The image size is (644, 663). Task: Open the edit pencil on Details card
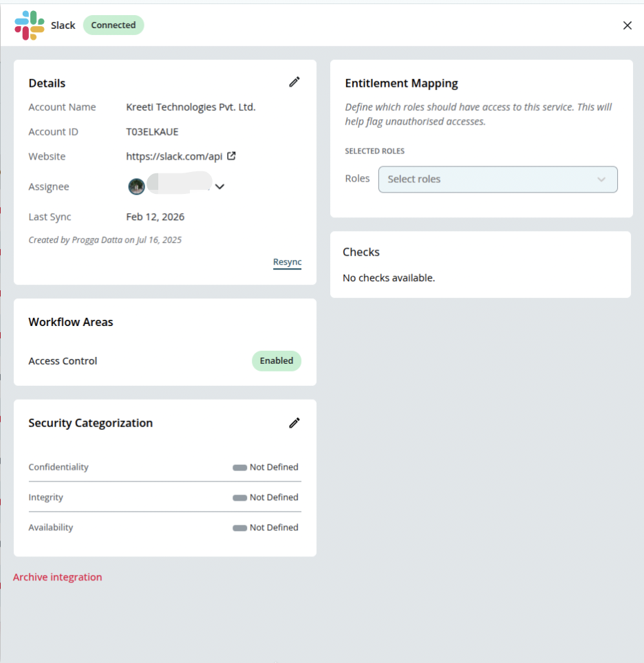pos(294,81)
